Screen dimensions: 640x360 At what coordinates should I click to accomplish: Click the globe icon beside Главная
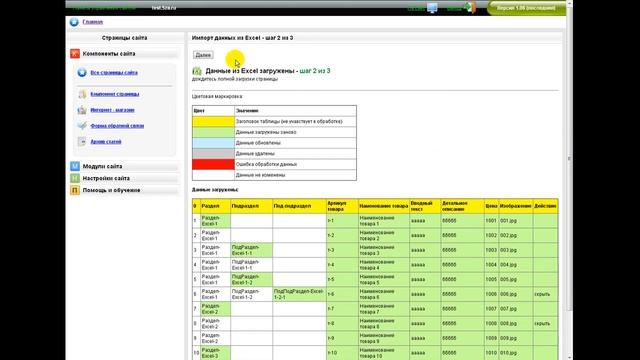(74, 22)
